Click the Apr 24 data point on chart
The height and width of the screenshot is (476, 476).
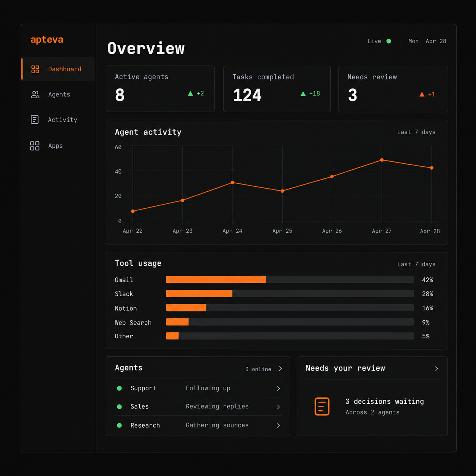pos(232,183)
